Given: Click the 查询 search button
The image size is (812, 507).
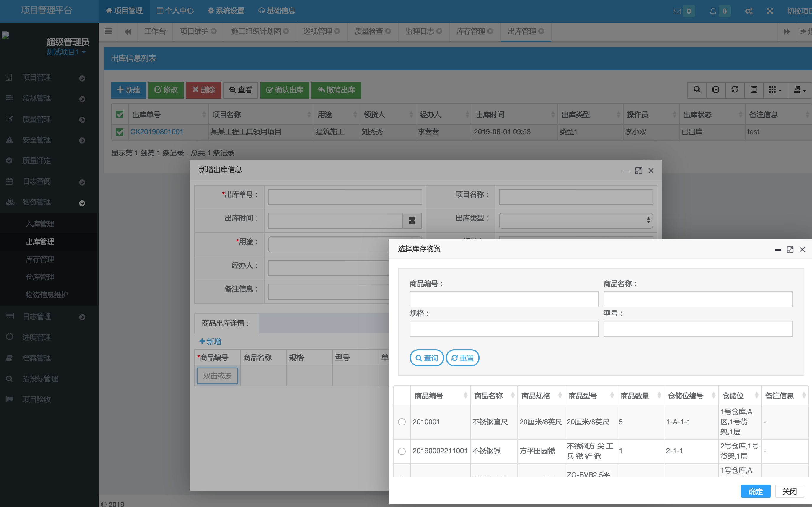Looking at the screenshot, I should 427,358.
